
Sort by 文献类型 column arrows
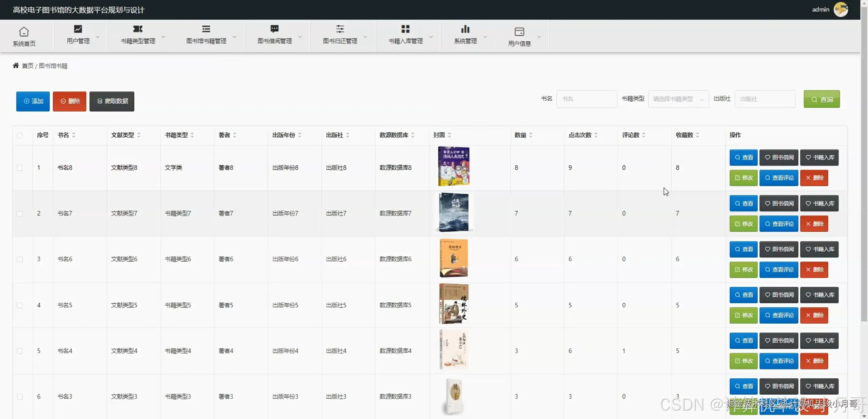pyautogui.click(x=139, y=135)
